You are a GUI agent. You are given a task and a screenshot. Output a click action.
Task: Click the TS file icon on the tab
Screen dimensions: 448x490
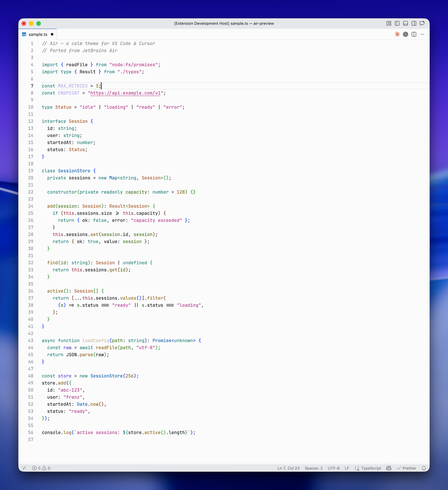pos(24,34)
